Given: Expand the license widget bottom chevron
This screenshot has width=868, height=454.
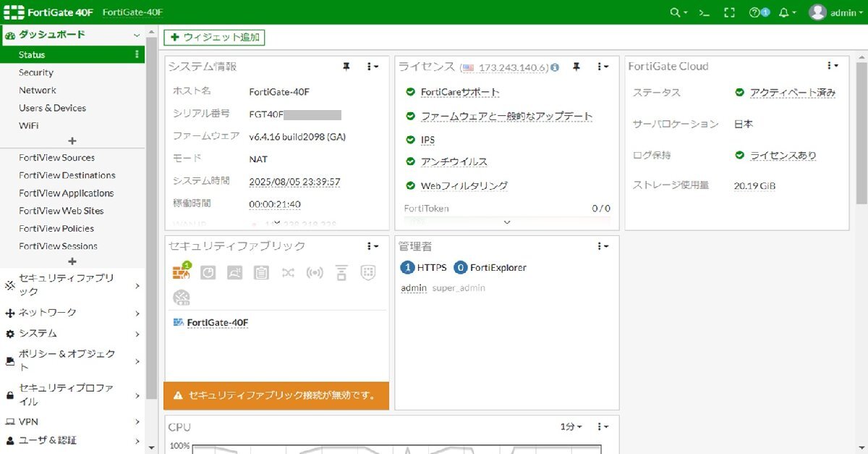Looking at the screenshot, I should (x=507, y=222).
